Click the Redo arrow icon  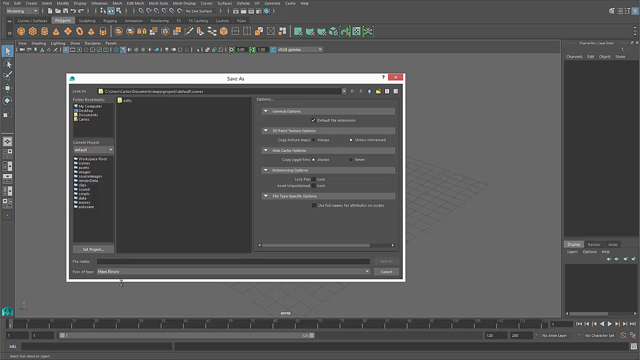[81, 11]
